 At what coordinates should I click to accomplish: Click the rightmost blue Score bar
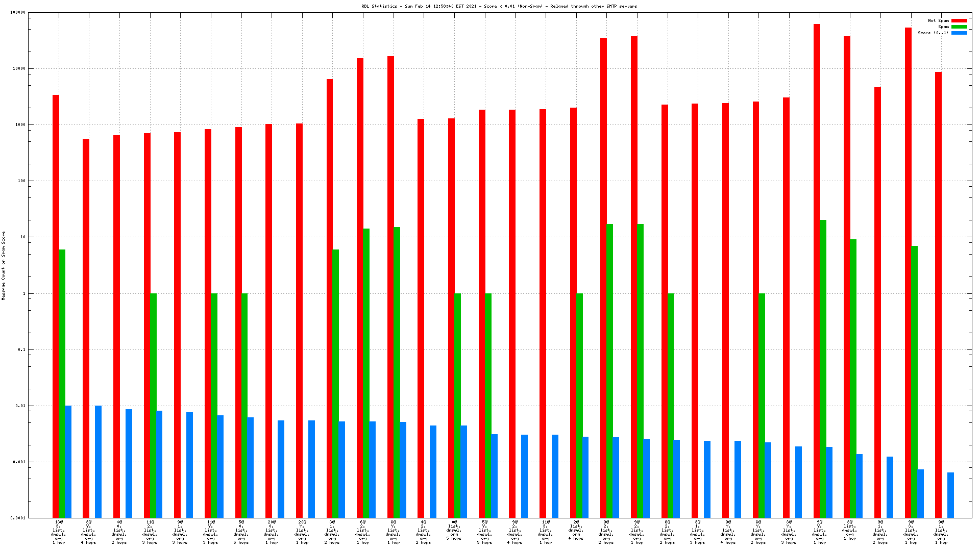[x=950, y=495]
